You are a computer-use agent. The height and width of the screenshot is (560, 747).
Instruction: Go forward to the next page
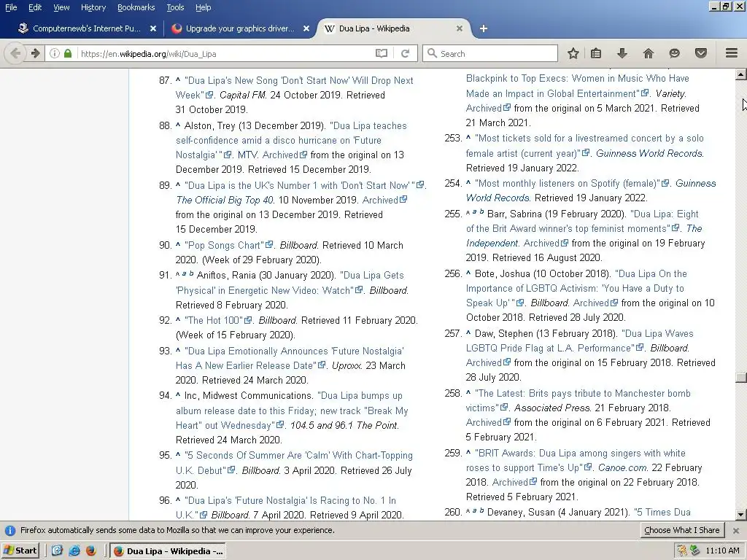(x=35, y=53)
